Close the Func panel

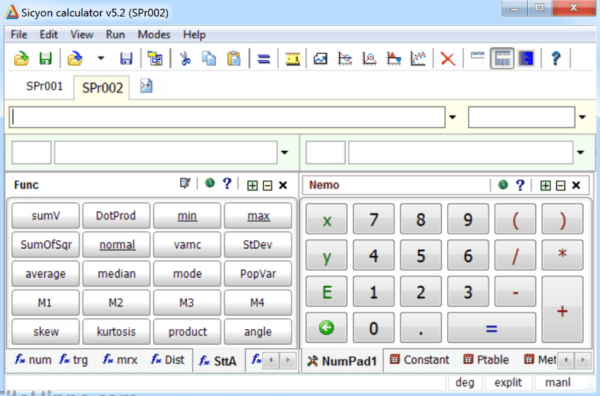pyautogui.click(x=283, y=186)
